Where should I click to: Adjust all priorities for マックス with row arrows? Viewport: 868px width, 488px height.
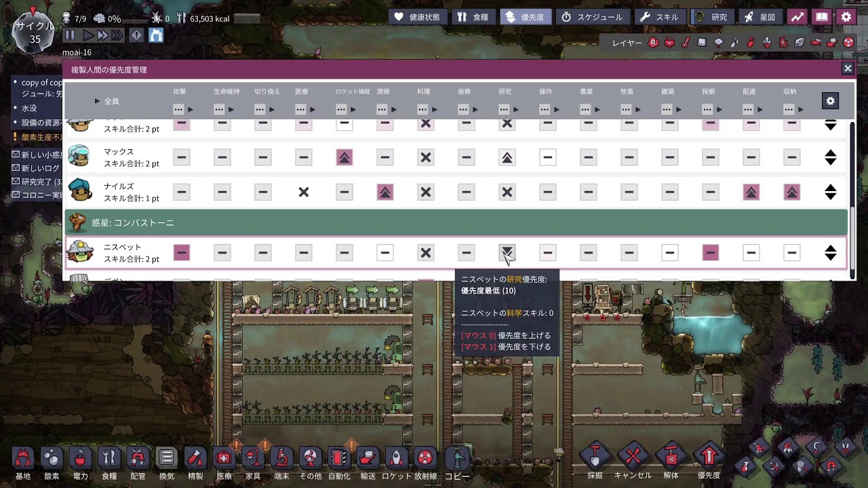(830, 157)
